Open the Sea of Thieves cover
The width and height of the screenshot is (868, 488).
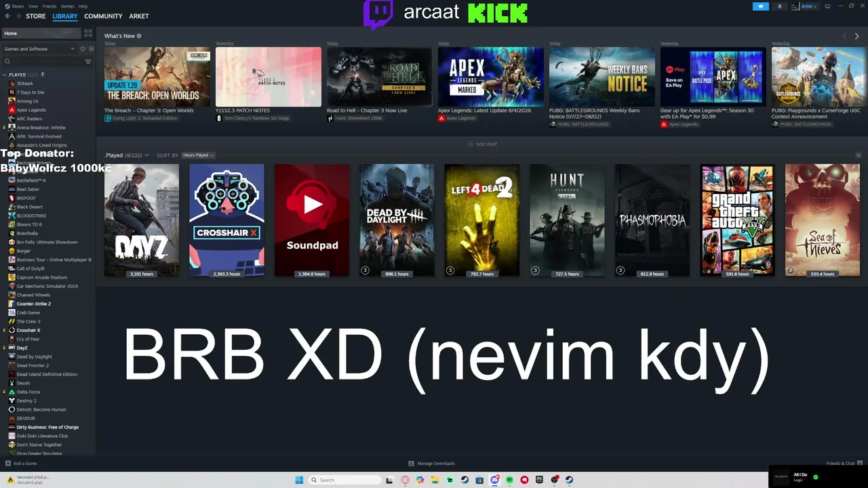point(822,220)
